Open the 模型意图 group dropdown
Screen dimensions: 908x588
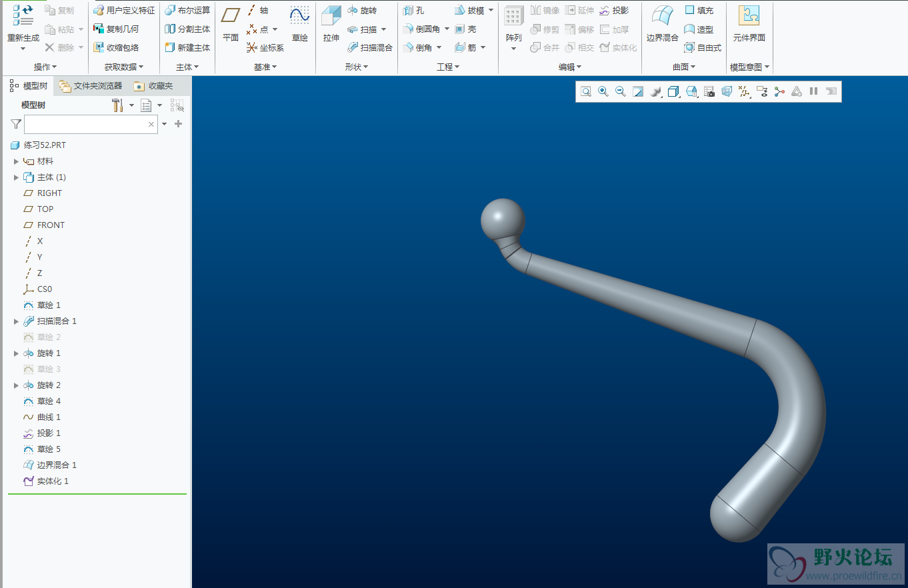(x=750, y=67)
